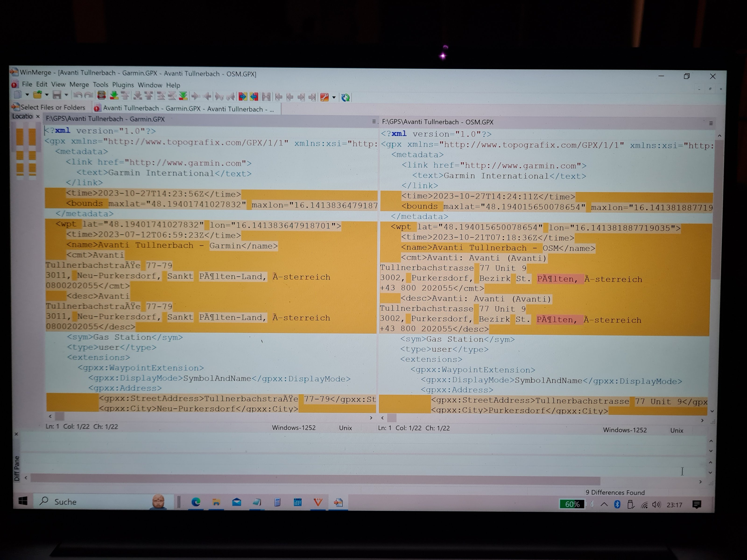Go to Previous Difference icon

pyautogui.click(x=125, y=96)
